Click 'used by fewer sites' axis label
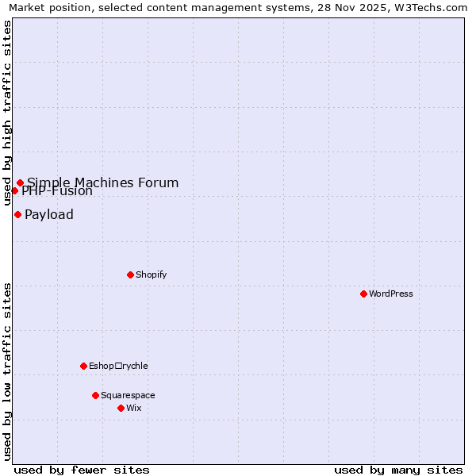The height and width of the screenshot is (476, 476). (x=82, y=470)
